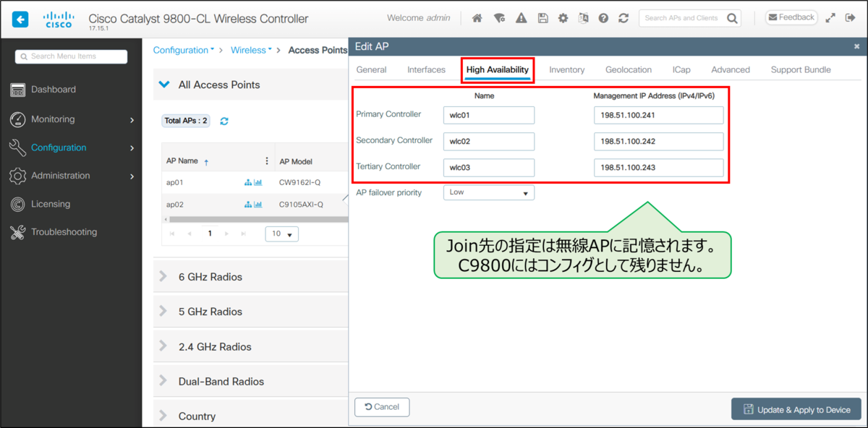Refresh the access points list
Viewport: 868px width, 428px height.
coord(224,121)
